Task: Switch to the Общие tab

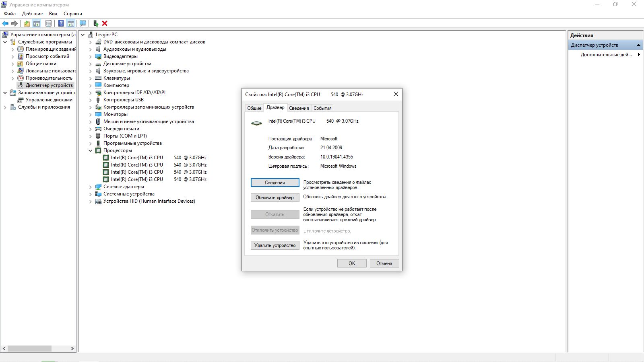Action: click(x=254, y=108)
